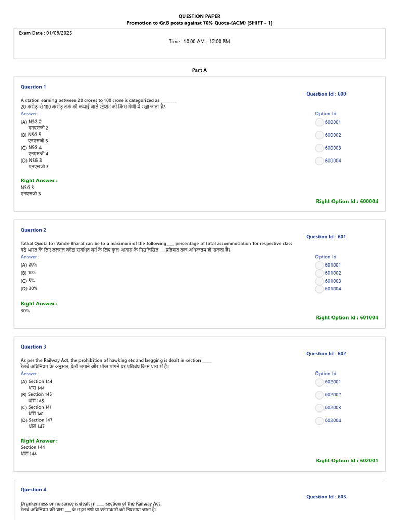Click the Question 1 heading
Screen dimensions: 399x532
(33, 87)
